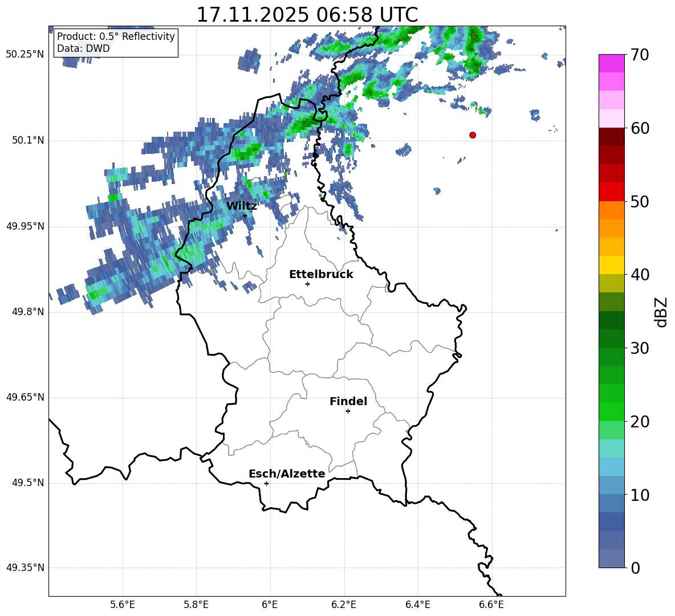Click the 6.4°E longitude label
This screenshot has width=675, height=616.
[417, 605]
